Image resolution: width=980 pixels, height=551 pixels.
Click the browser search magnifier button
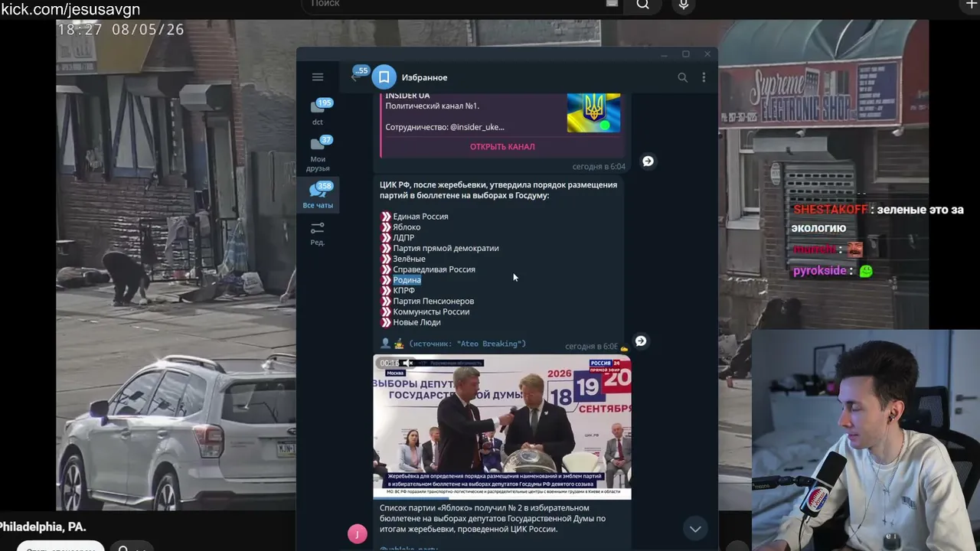pyautogui.click(x=642, y=5)
